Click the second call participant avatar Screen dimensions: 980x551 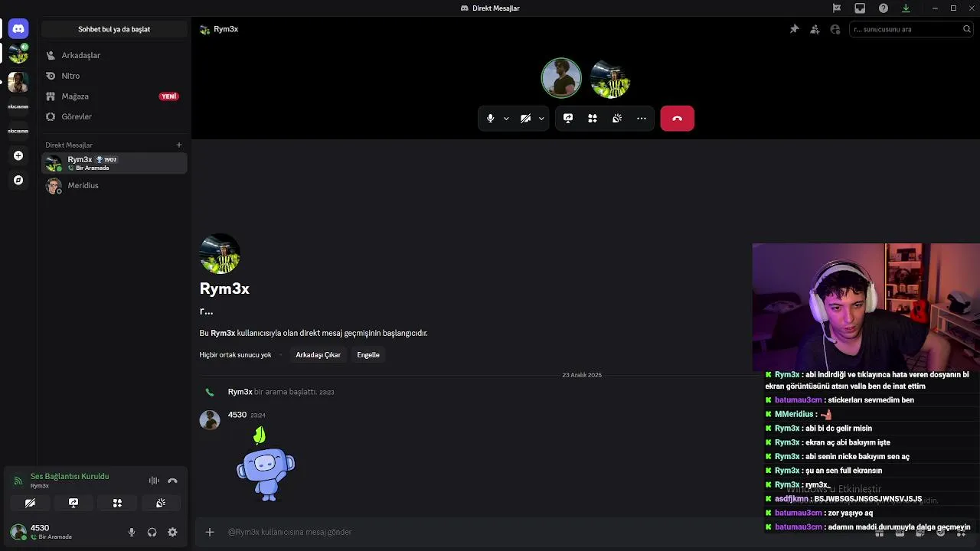click(610, 78)
